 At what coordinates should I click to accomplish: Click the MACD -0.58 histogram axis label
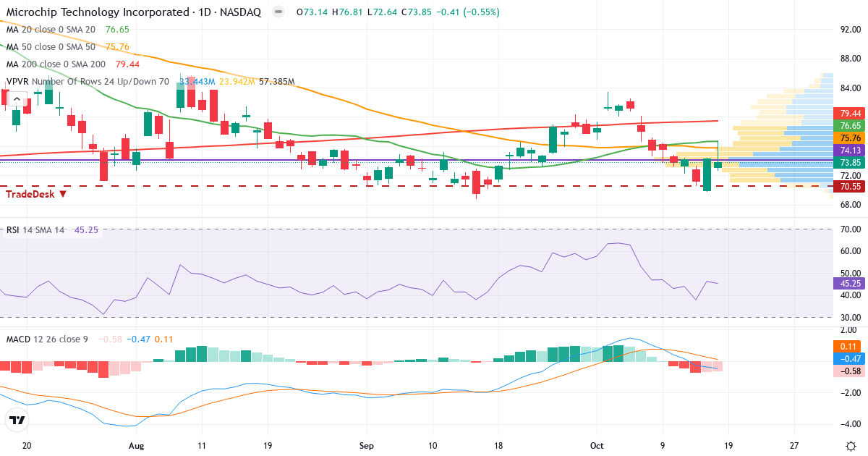coord(849,371)
